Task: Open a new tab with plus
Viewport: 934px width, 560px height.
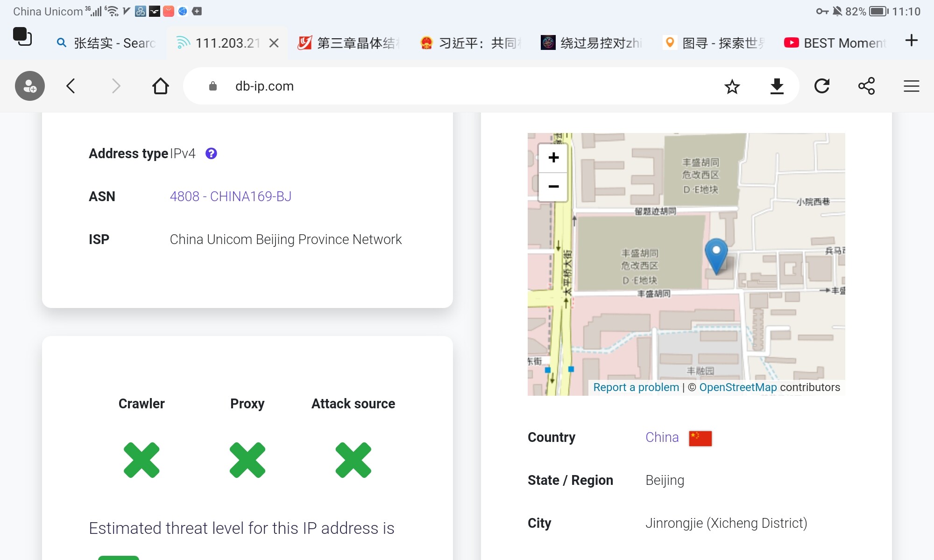Action: pos(911,41)
